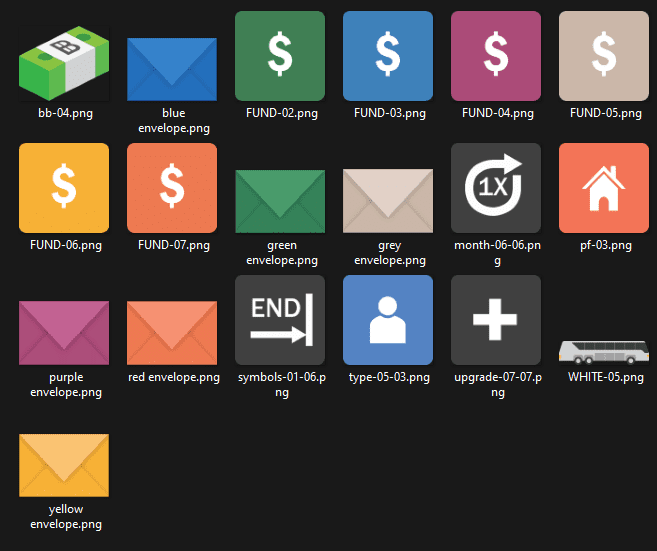The width and height of the screenshot is (657, 551).
Task: Click the file name FUND-07.png
Action: point(174,245)
